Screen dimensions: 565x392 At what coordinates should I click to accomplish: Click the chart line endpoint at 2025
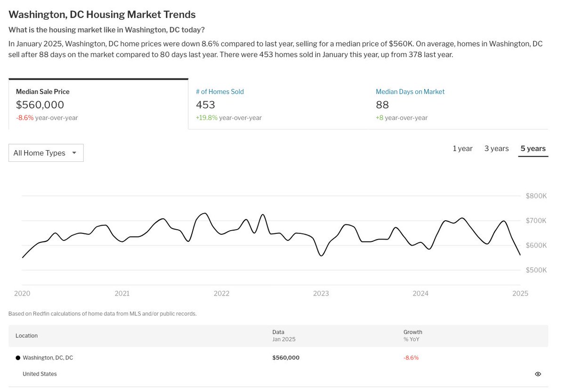tap(520, 255)
